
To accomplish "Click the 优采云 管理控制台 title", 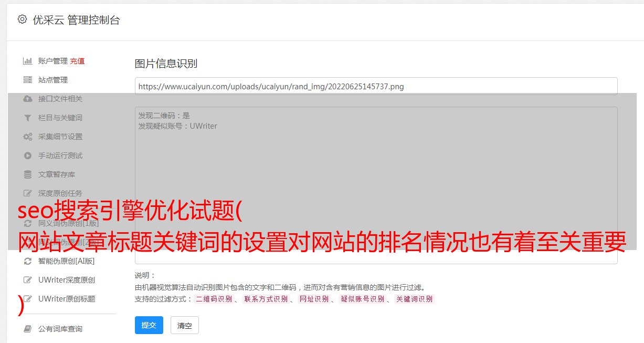I will tap(76, 20).
